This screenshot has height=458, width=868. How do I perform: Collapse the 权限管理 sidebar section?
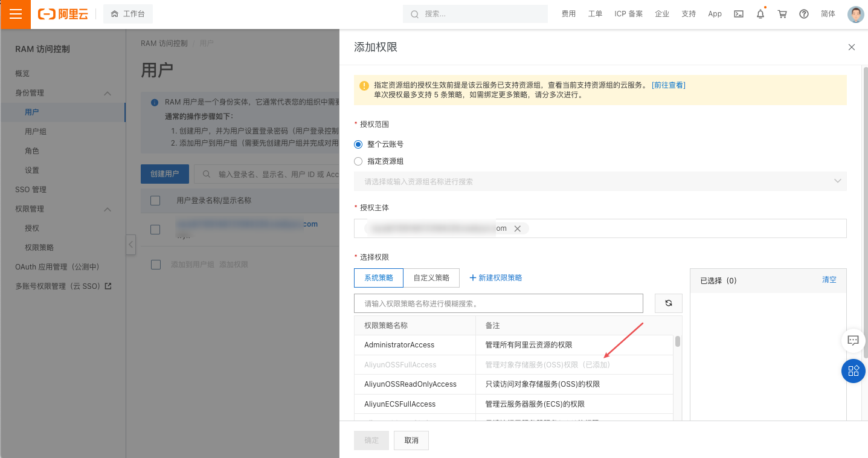(107, 208)
